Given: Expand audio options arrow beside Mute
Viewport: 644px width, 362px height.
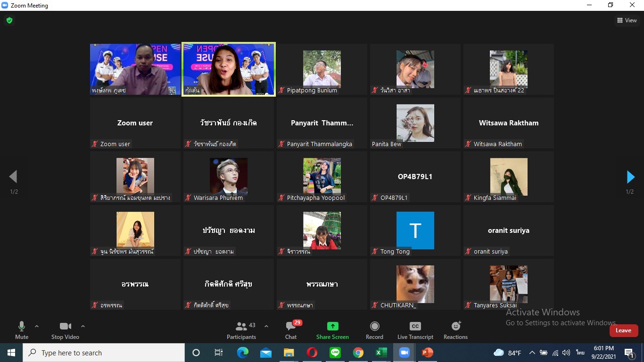Looking at the screenshot, I should point(37,326).
